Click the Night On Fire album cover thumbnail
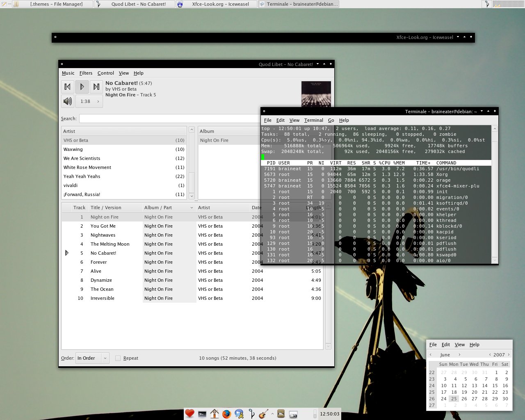 pos(316,94)
